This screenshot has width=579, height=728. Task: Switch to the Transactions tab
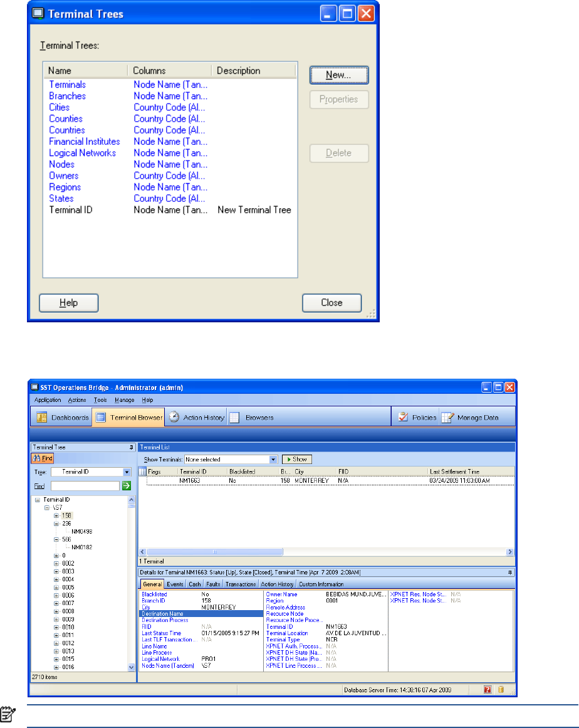241,584
